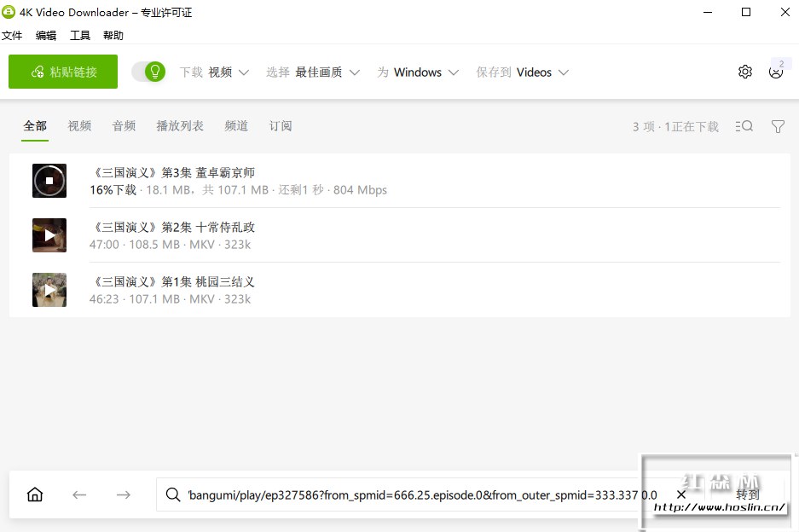Switch to the 音频 tab

(124, 126)
